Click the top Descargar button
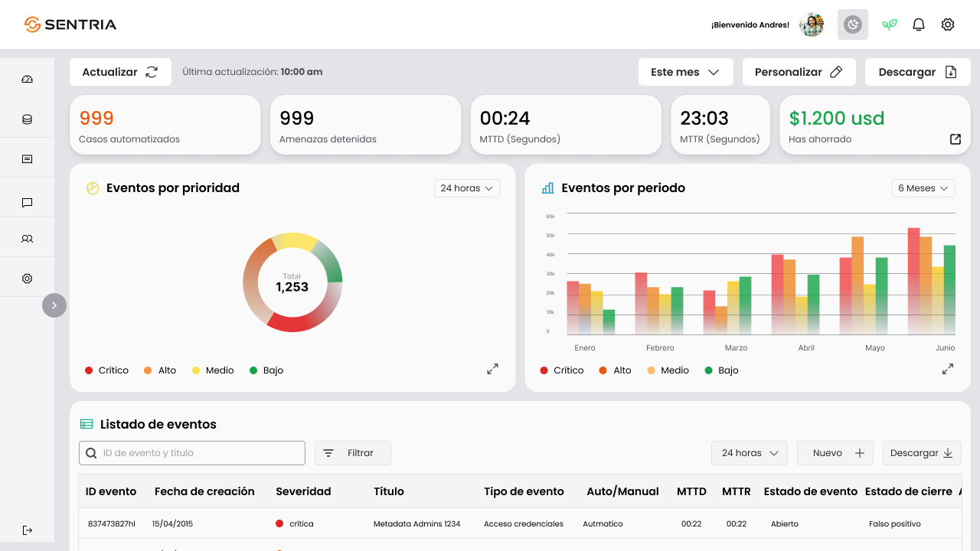The image size is (980, 551). (918, 72)
